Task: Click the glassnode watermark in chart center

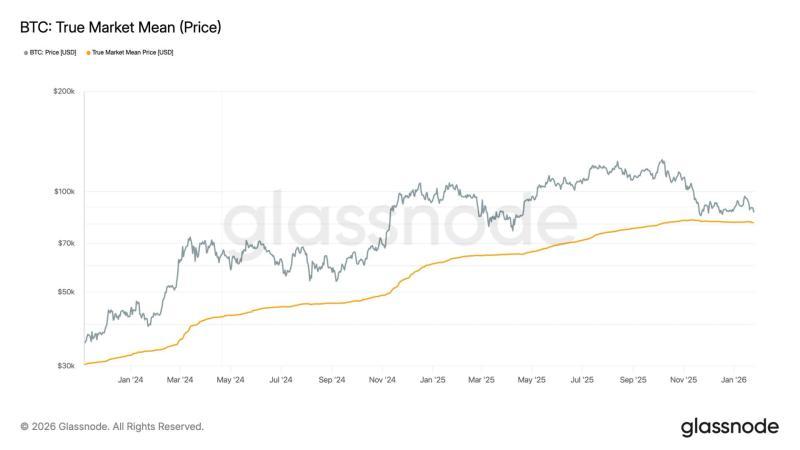Action: pos(398,225)
